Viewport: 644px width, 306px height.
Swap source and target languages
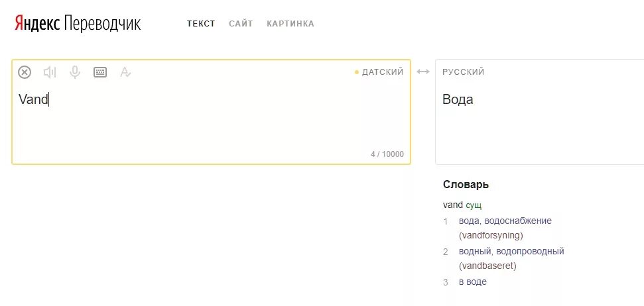pyautogui.click(x=423, y=72)
